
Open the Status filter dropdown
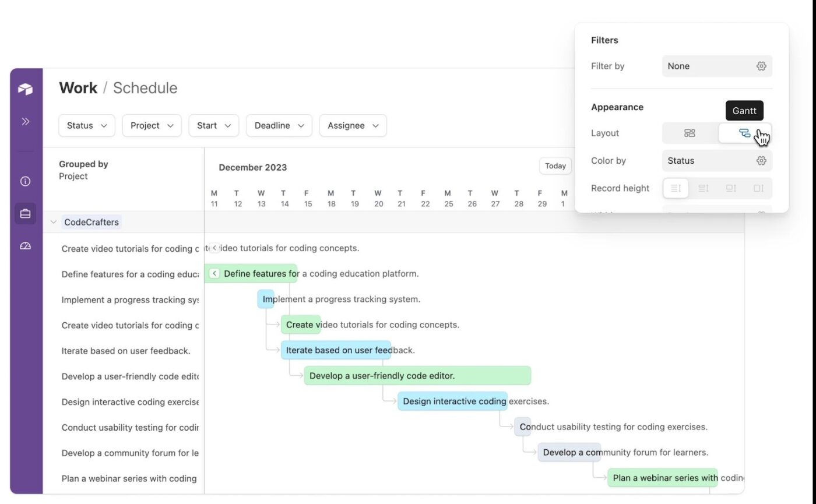tap(86, 125)
